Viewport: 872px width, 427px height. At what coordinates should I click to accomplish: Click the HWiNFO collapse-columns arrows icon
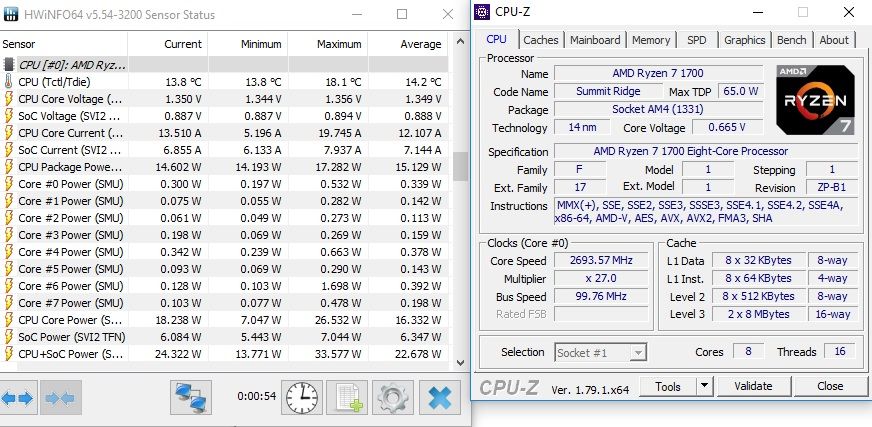(60, 398)
